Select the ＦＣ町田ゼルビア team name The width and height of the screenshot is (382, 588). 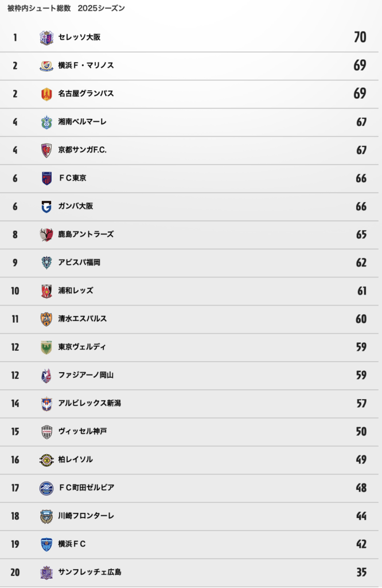point(87,488)
